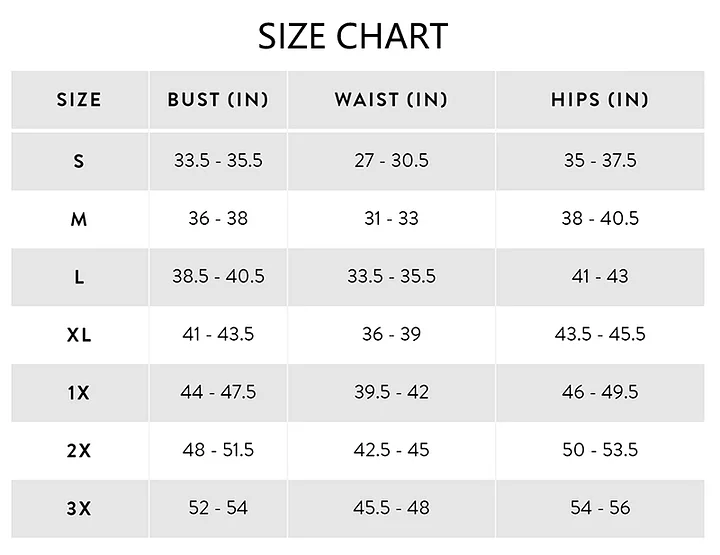Click the SIZE CHART title
Screen dimensions: 720x555
click(353, 36)
